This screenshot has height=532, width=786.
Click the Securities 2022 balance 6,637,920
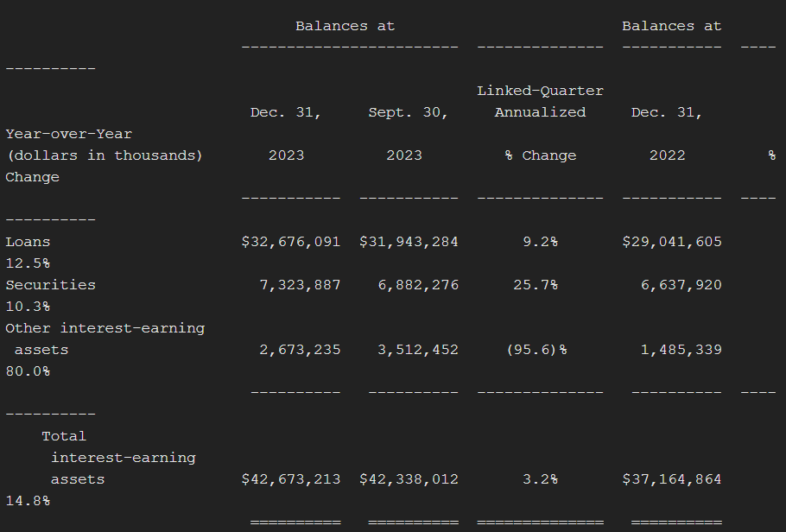[x=681, y=285]
